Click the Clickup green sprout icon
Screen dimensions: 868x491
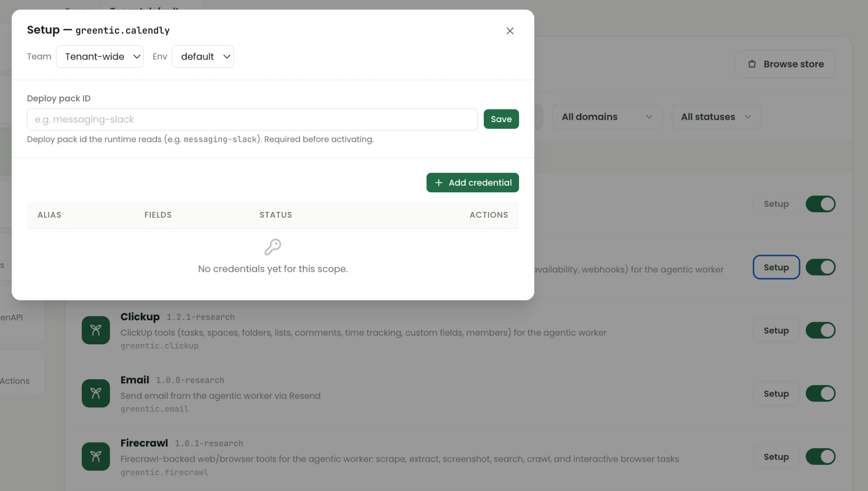tap(96, 330)
